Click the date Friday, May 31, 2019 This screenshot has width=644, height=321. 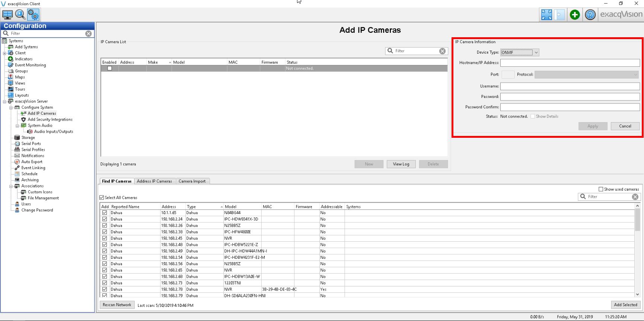[575, 317]
